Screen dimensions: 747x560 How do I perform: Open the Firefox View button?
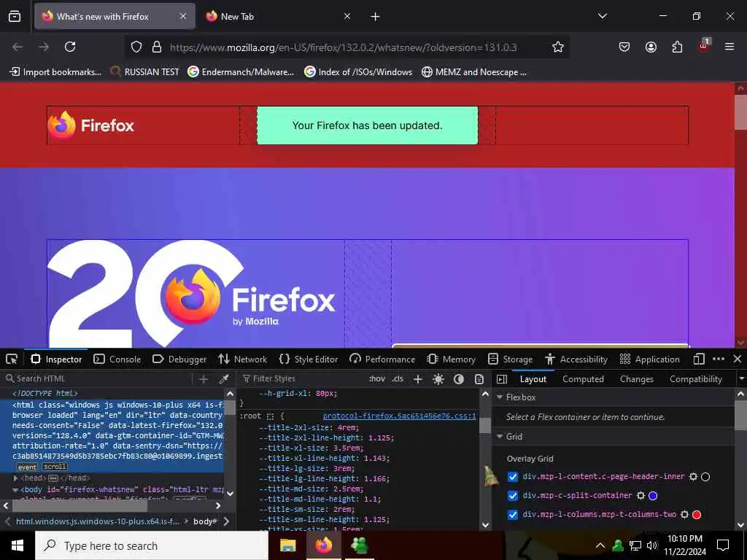15,17
